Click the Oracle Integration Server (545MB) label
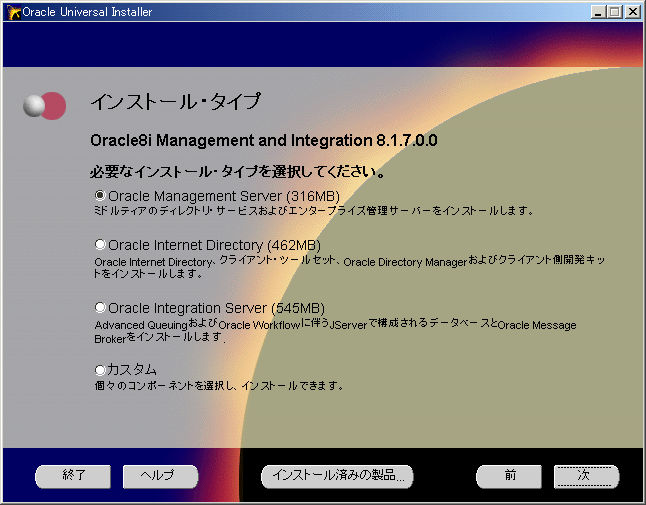 tap(216, 308)
